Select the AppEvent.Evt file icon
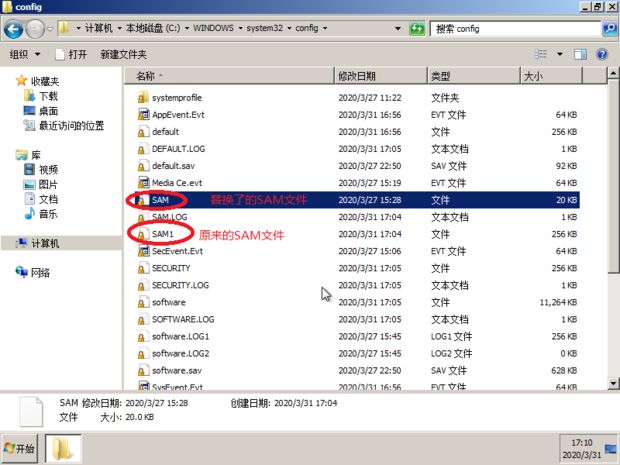Screen dimensions: 620x465 143,115
